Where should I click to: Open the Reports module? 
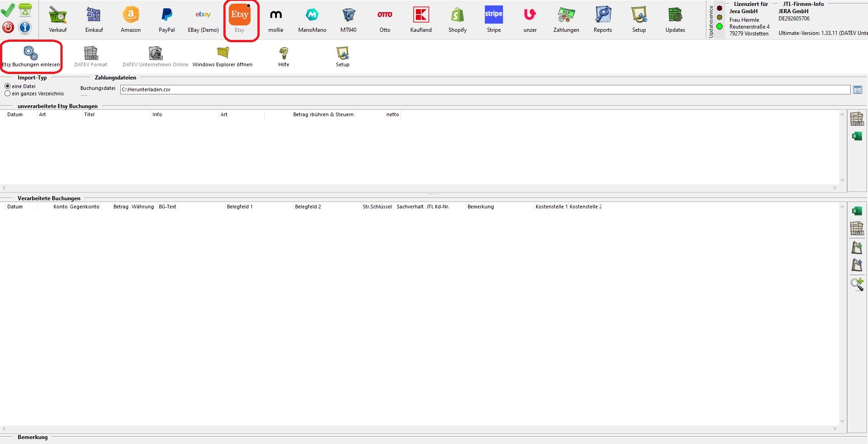(602, 20)
